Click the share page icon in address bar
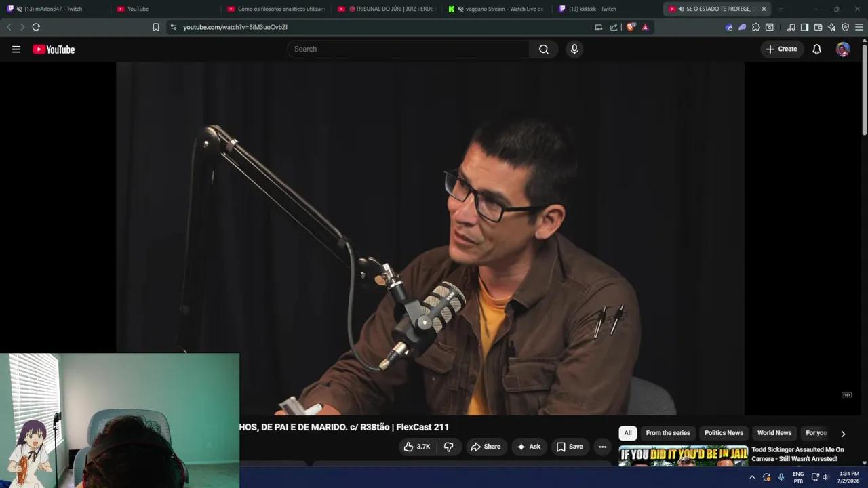 pos(614,27)
